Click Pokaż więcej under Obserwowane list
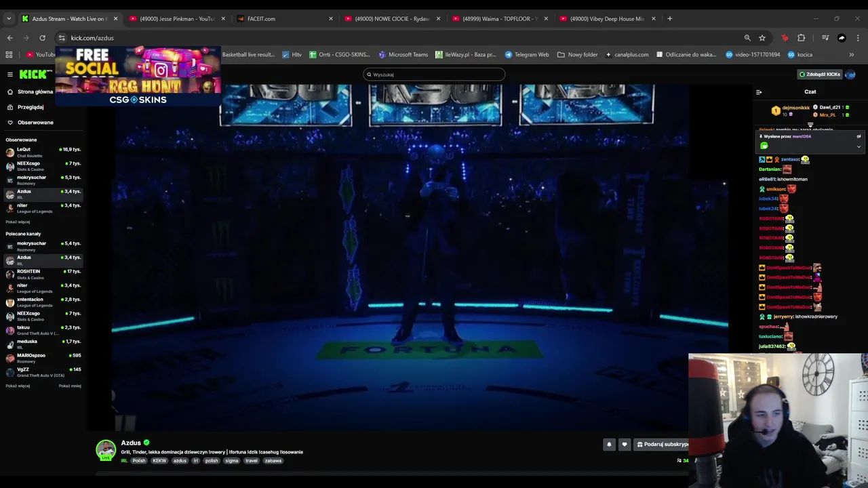 18,222
